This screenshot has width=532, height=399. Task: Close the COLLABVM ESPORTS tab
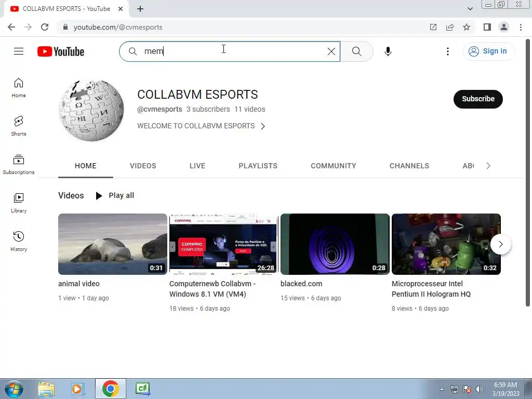point(121,9)
